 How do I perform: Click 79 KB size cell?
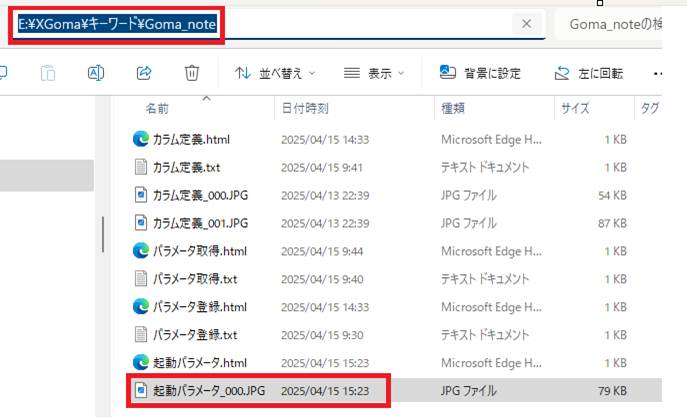[x=613, y=391]
